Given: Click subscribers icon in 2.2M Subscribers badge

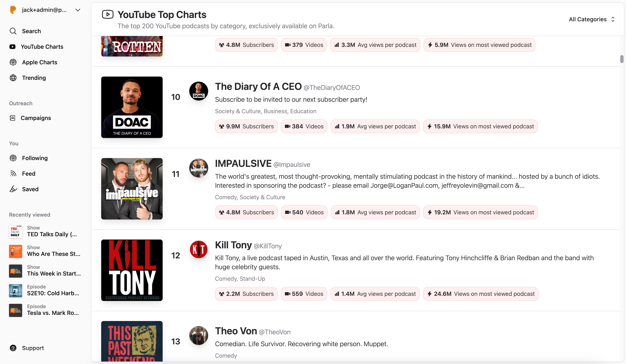Looking at the screenshot, I should [221, 294].
